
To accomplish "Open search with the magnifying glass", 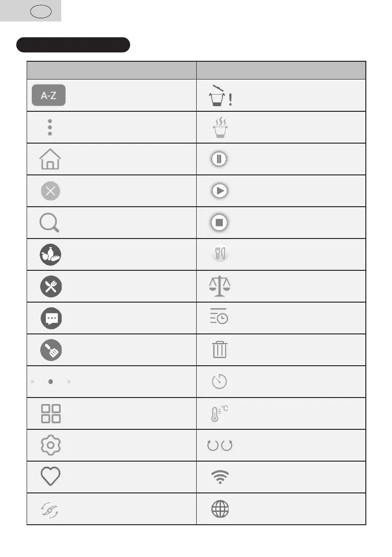I will (50, 223).
